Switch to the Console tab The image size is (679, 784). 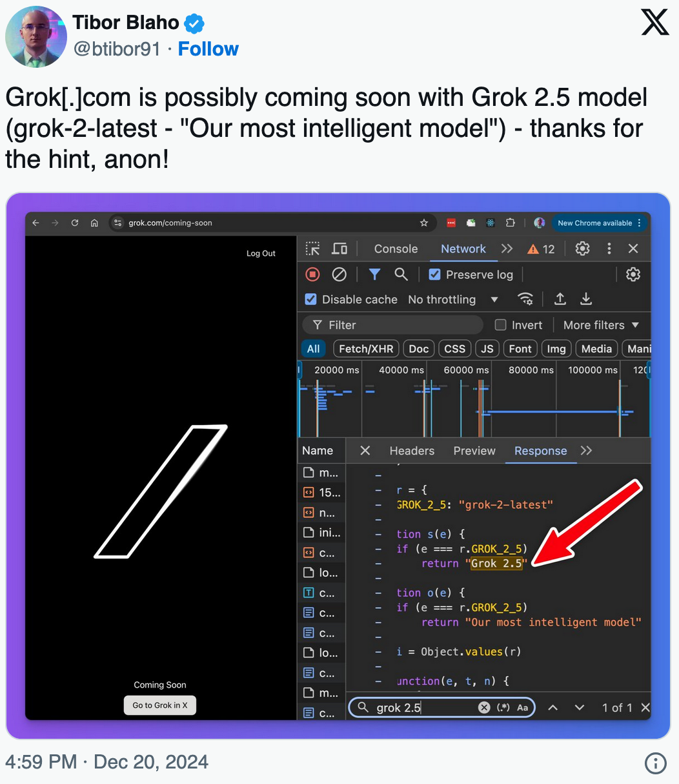(396, 249)
